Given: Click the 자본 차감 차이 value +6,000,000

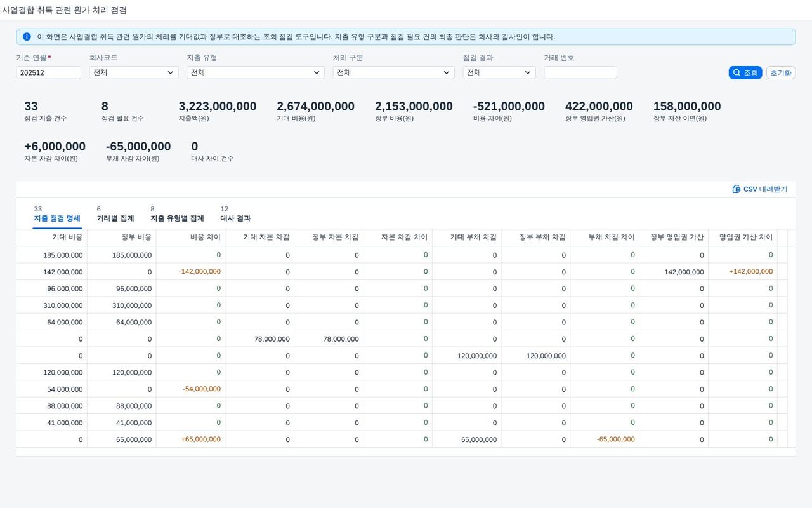Looking at the screenshot, I should pyautogui.click(x=55, y=147).
